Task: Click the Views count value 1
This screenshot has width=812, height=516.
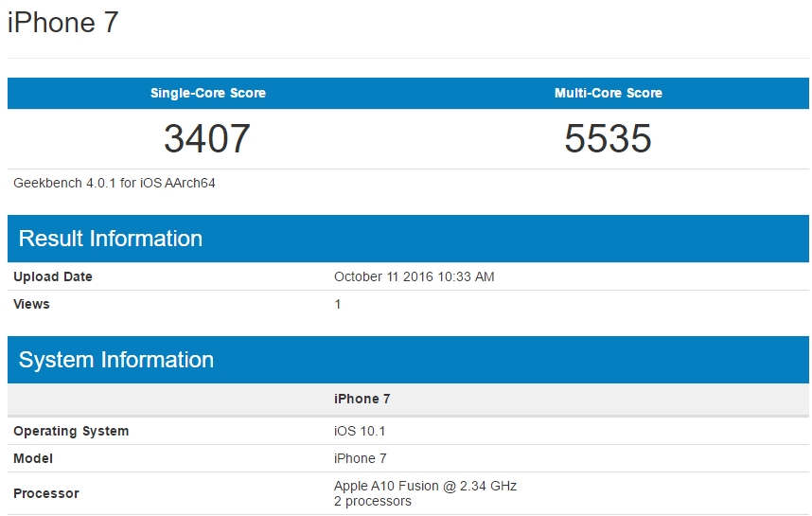Action: pos(338,304)
